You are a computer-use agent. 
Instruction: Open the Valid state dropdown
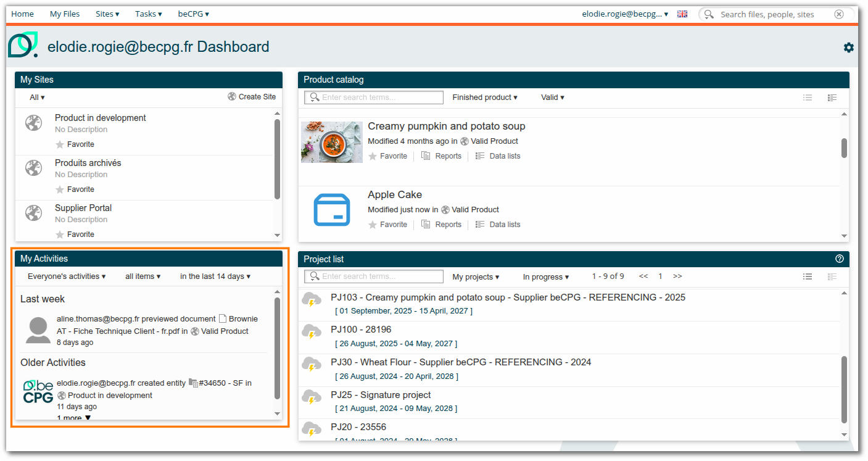pyautogui.click(x=553, y=98)
